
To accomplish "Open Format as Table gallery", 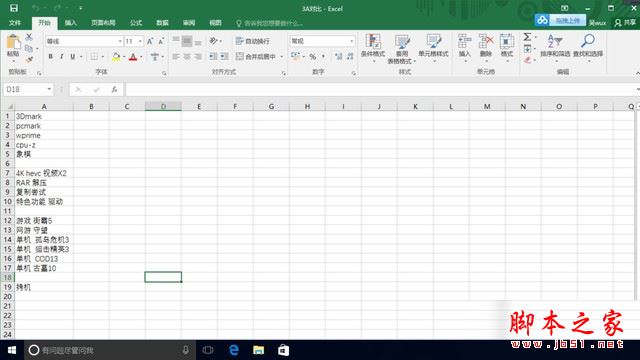I will tap(402, 49).
